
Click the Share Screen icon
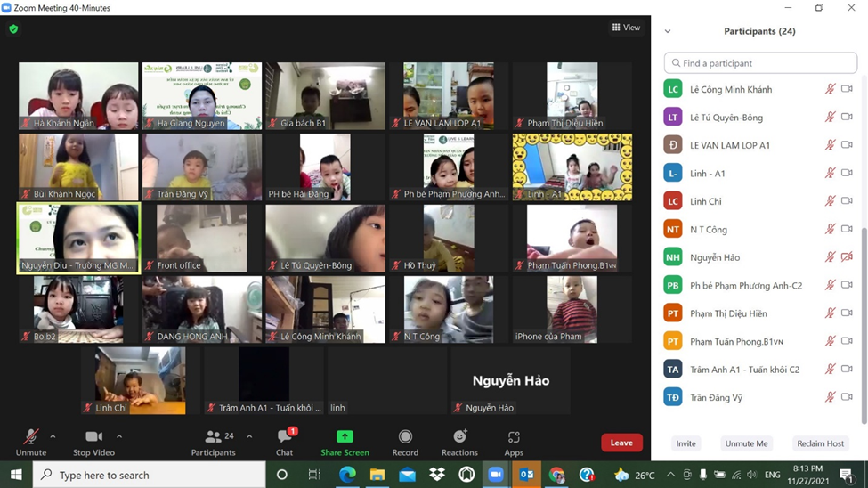click(x=345, y=437)
